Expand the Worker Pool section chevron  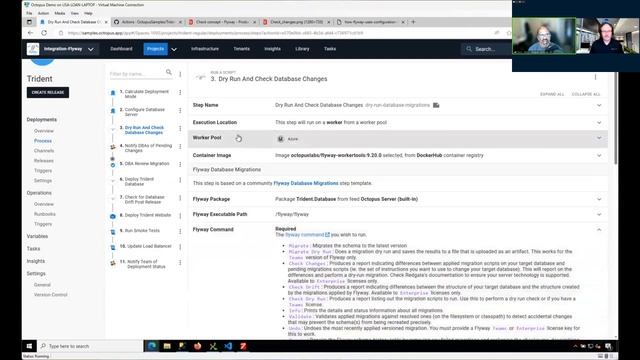point(599,138)
